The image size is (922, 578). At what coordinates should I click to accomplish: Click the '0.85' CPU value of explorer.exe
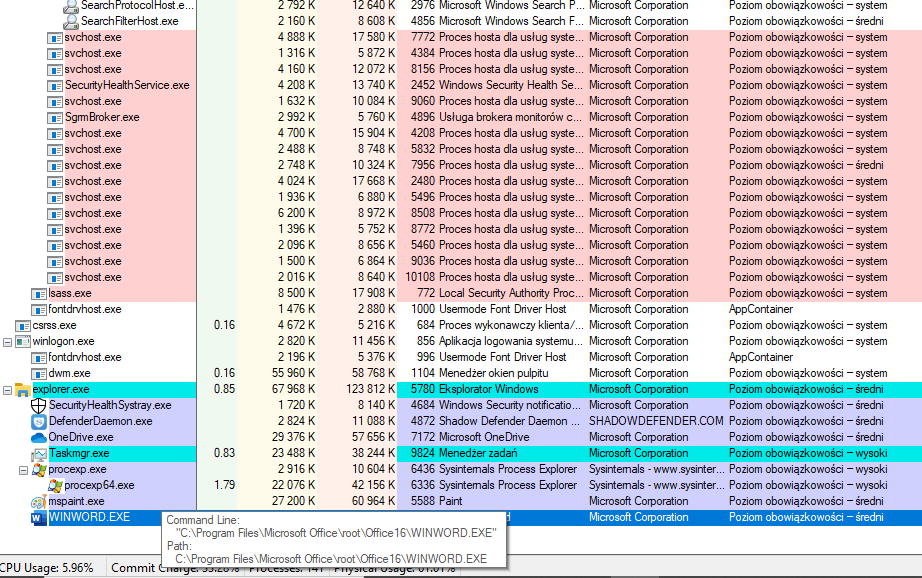click(224, 389)
